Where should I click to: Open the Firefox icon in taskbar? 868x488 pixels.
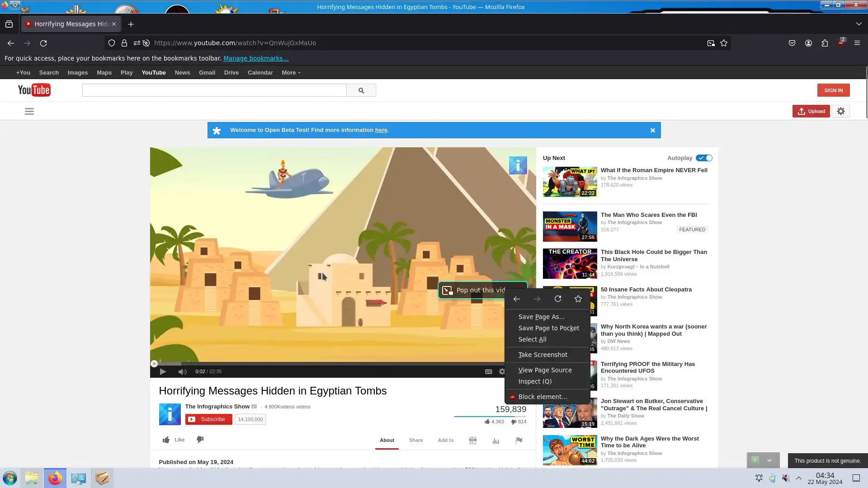[x=55, y=478]
